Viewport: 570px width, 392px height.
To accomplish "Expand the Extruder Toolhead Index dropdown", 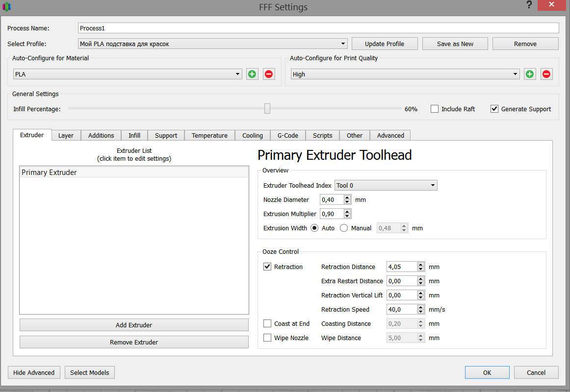I will click(386, 186).
